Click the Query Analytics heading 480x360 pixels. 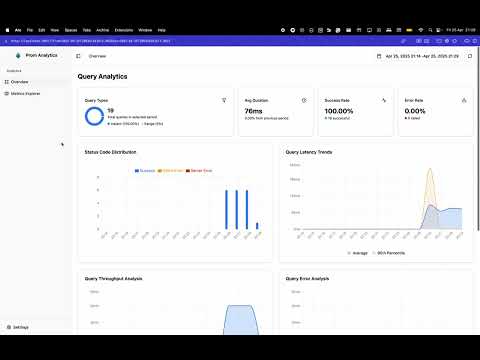tap(102, 76)
